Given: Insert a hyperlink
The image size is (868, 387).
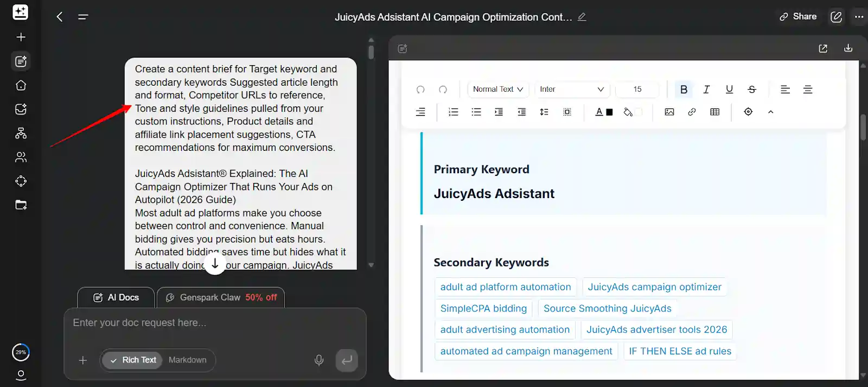Looking at the screenshot, I should [692, 112].
